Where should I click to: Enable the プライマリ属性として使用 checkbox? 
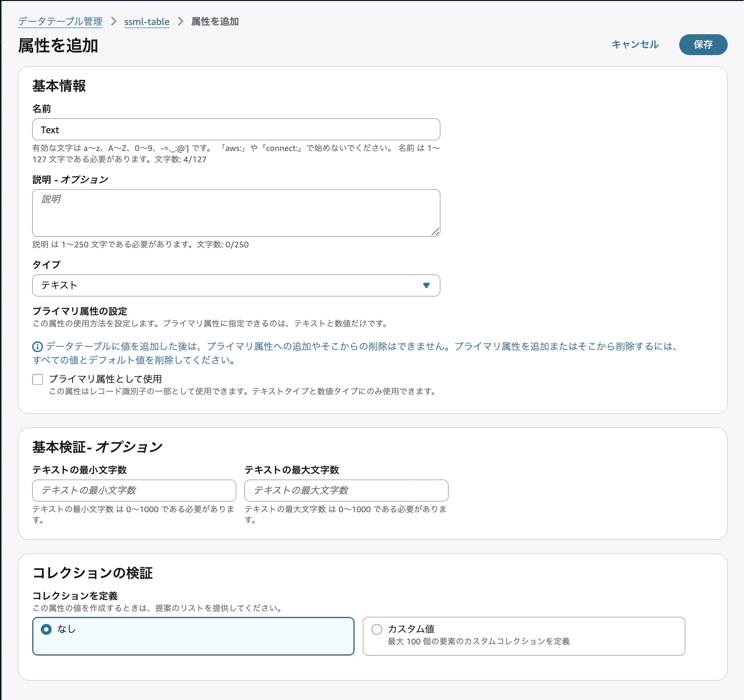(x=38, y=379)
